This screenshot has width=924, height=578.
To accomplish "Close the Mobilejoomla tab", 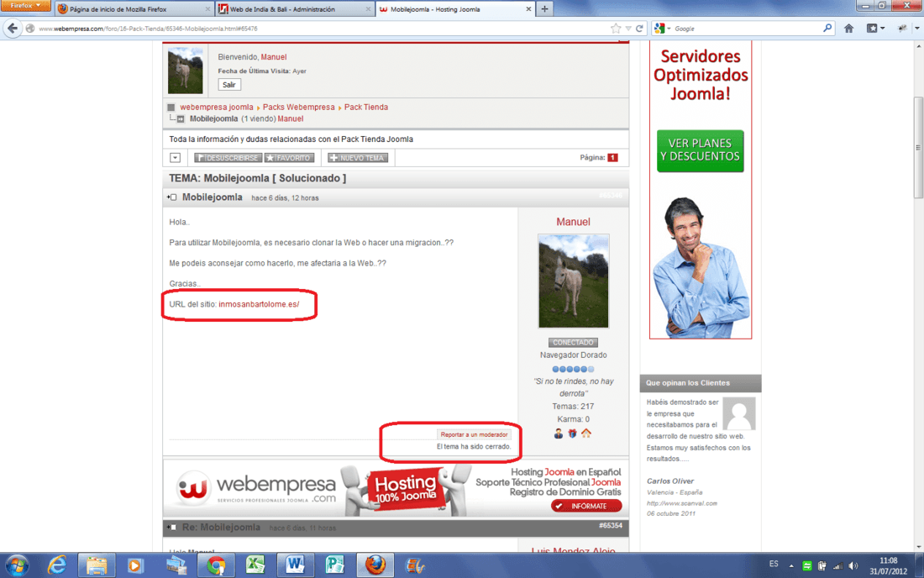I will 528,9.
